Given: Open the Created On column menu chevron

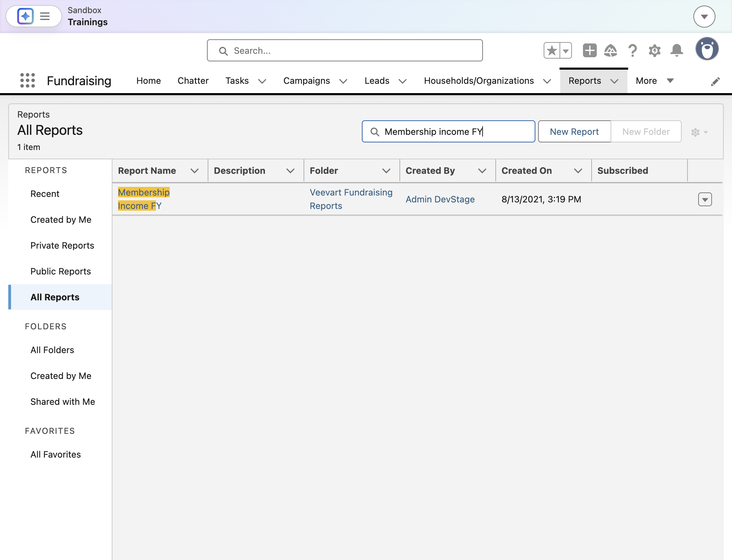Looking at the screenshot, I should (x=578, y=171).
